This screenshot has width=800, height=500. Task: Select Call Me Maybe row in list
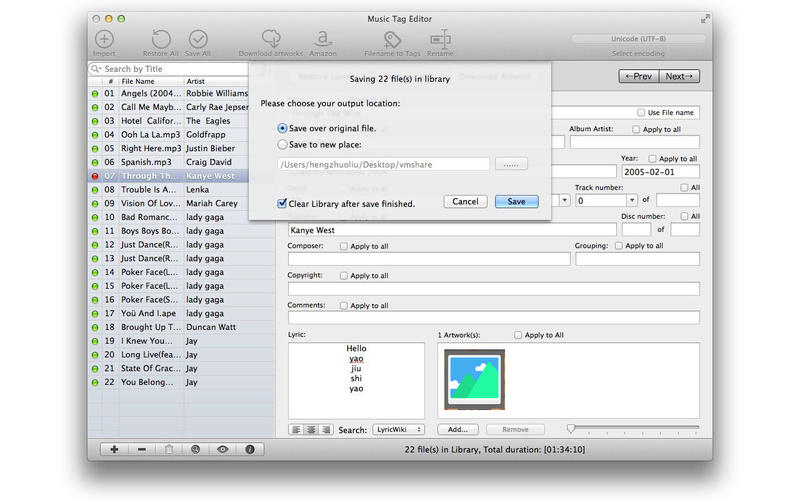tap(150, 107)
